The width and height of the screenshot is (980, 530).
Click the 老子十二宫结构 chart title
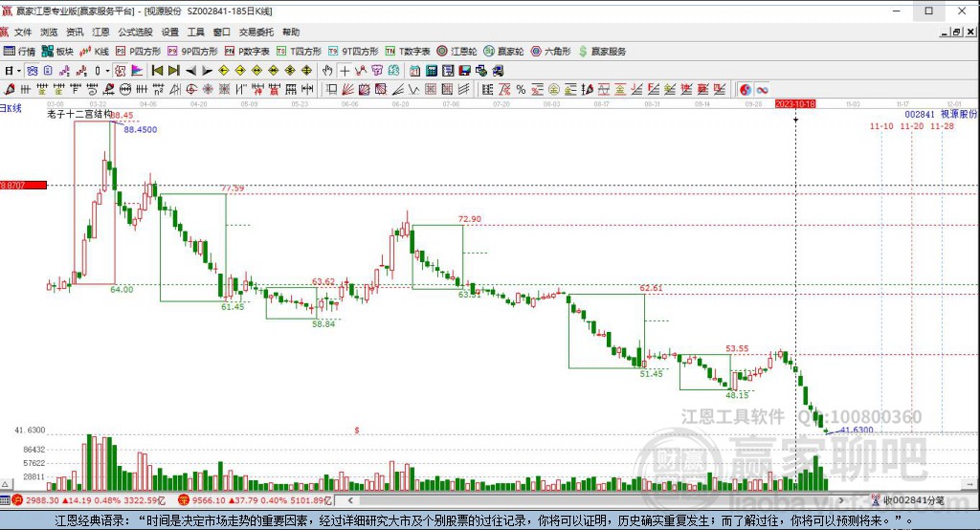[79, 114]
